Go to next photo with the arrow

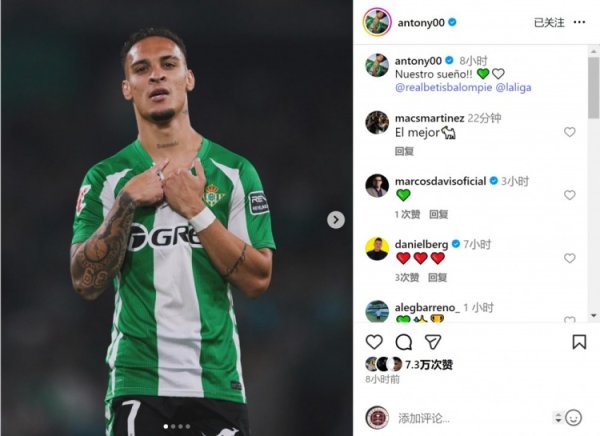click(336, 220)
